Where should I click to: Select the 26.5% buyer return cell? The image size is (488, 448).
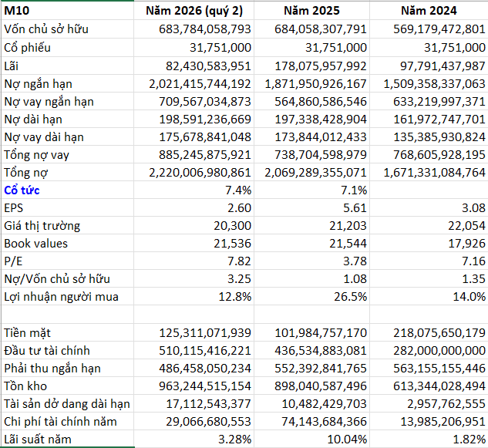(x=312, y=297)
